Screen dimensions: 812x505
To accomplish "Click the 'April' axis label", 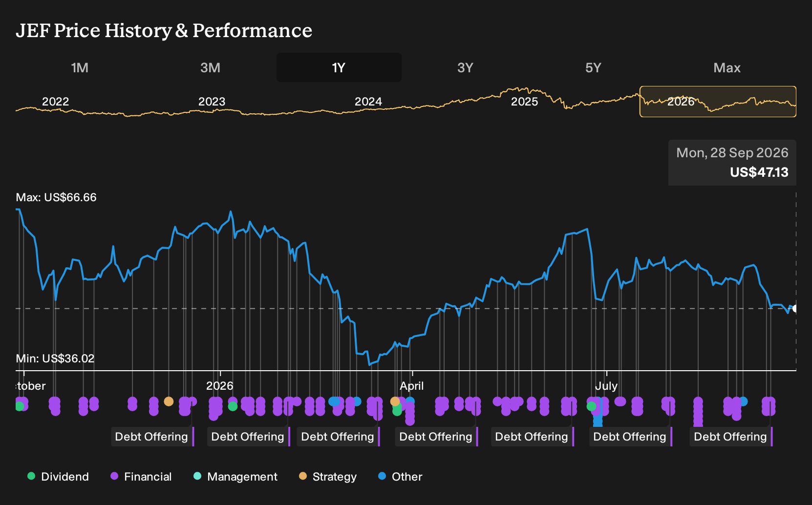I will pos(412,386).
